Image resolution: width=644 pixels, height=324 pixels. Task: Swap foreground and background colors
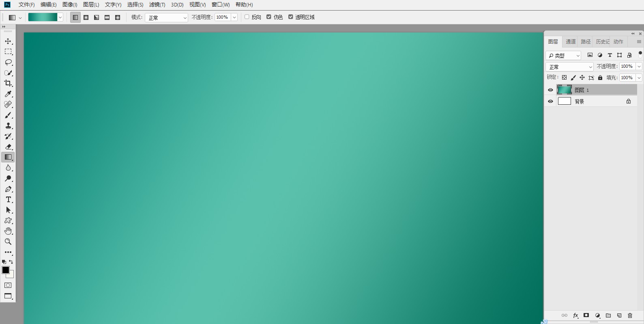point(11,262)
